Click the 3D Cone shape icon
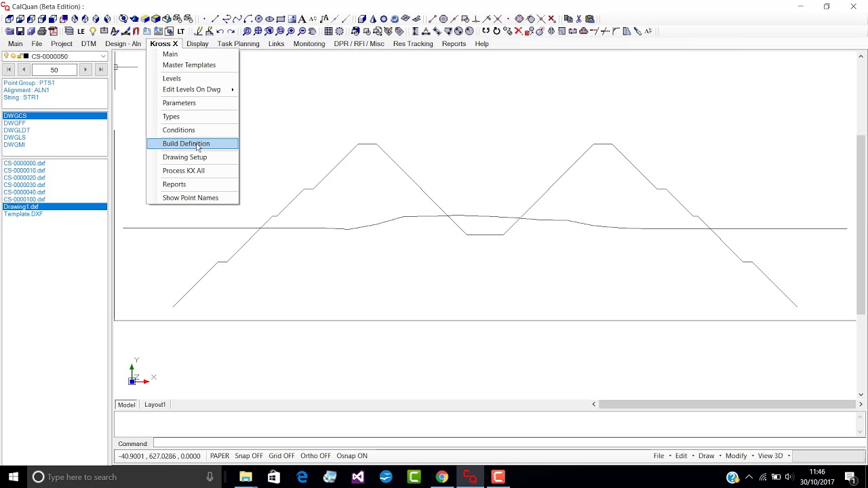Viewport: 868px width, 488px height. tap(372, 19)
